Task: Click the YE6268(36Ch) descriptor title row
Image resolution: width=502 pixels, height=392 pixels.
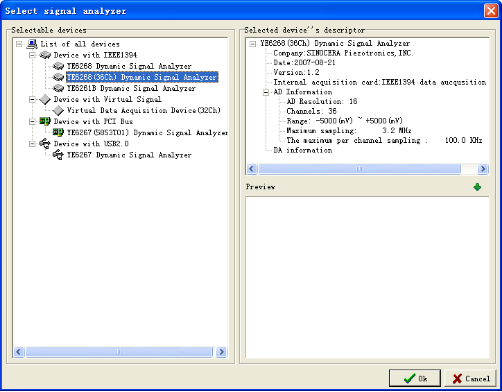Action: 335,43
